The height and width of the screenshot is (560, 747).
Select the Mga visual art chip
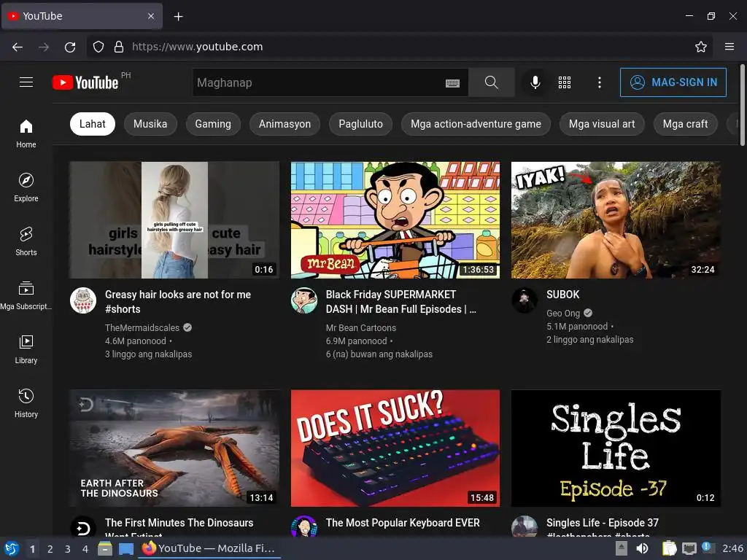[x=602, y=124]
